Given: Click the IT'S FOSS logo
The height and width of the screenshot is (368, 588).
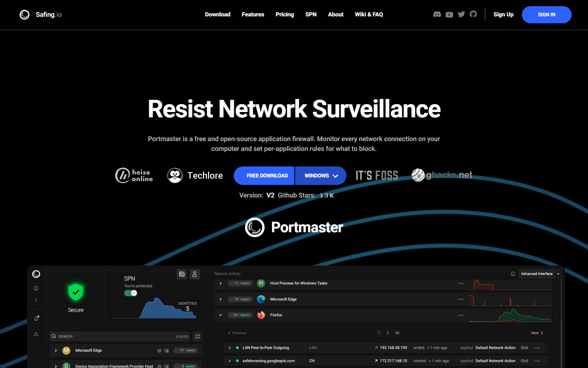Looking at the screenshot, I should (x=377, y=175).
